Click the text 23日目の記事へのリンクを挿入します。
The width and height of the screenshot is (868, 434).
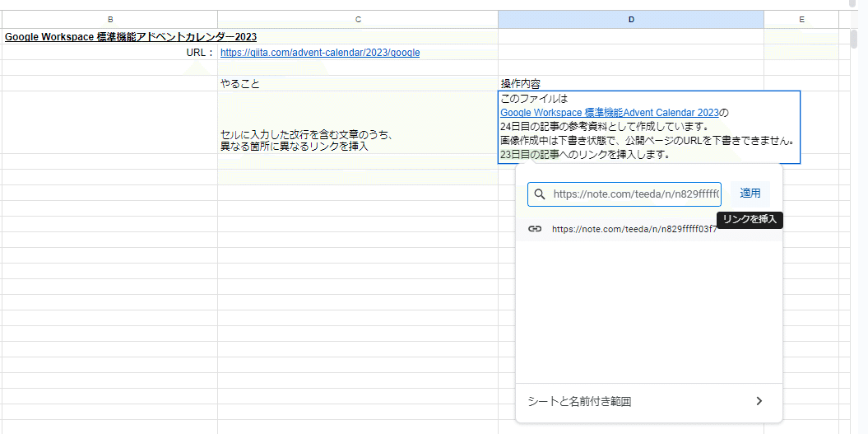tap(586, 155)
